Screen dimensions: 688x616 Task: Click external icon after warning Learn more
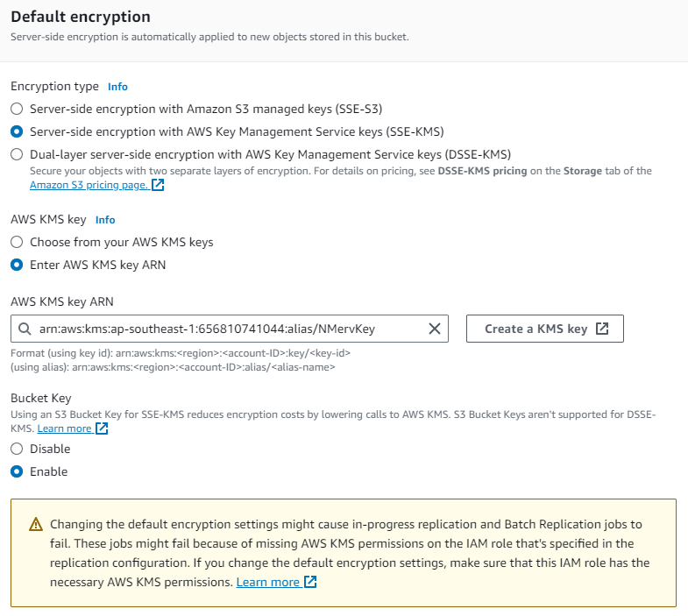[x=310, y=582]
